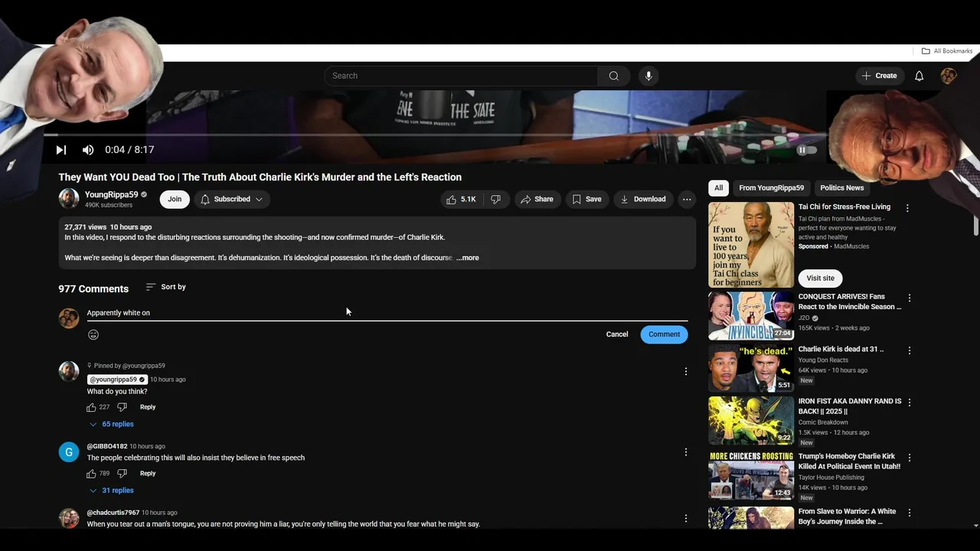The height and width of the screenshot is (551, 980).
Task: Open menu for From Slave to Warrior video
Action: (910, 513)
